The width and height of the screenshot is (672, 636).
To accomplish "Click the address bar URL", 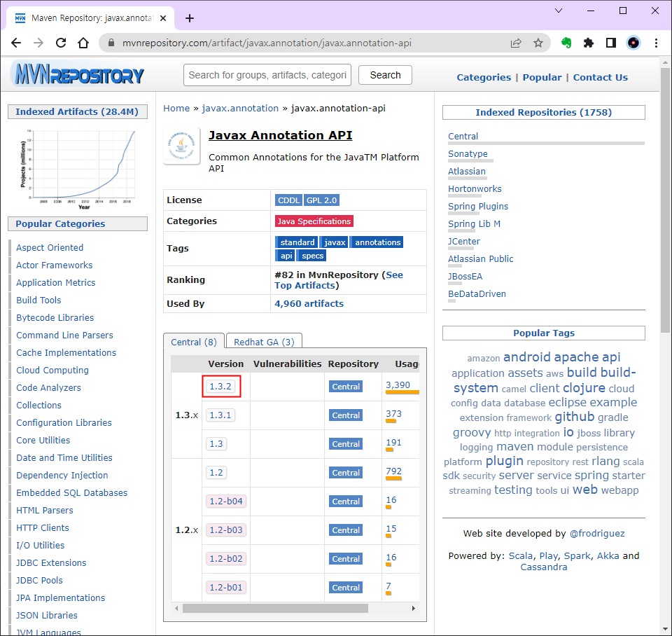I will click(x=267, y=43).
